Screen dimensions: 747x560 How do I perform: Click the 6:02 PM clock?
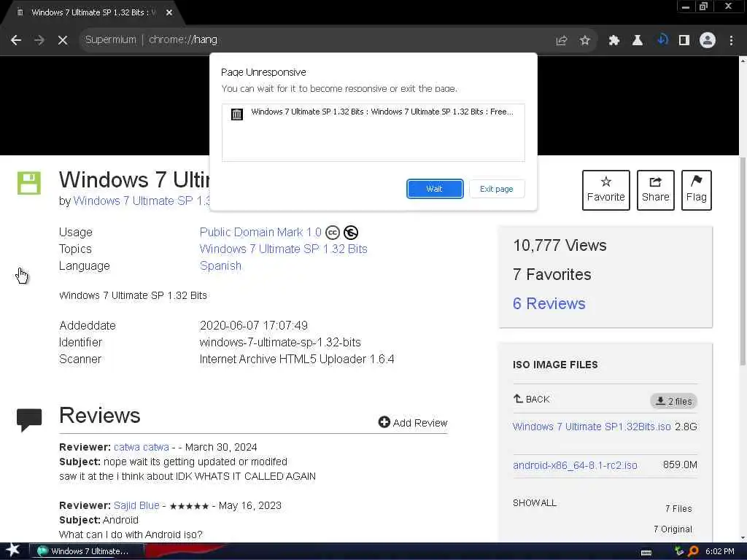pos(719,551)
